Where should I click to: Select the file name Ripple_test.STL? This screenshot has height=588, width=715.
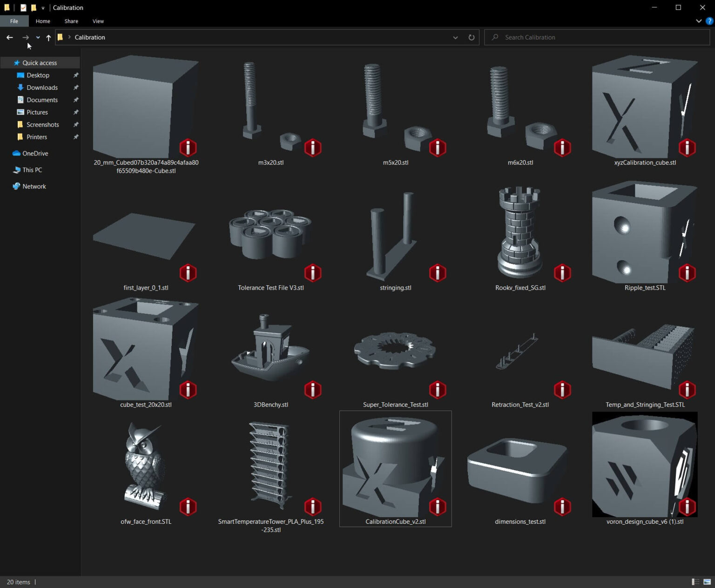(645, 288)
